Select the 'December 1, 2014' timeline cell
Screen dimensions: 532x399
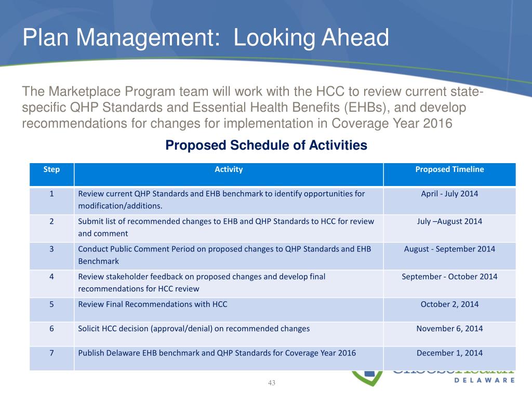click(x=449, y=358)
